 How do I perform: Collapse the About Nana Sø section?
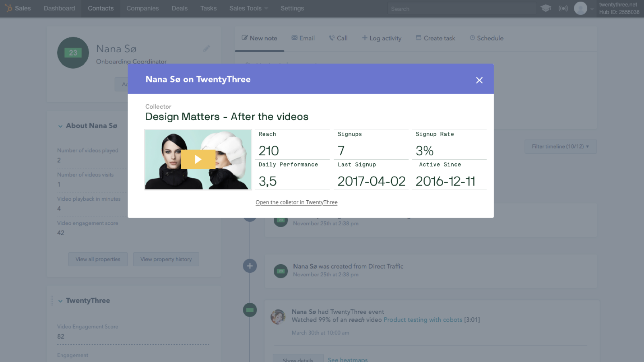pyautogui.click(x=60, y=126)
